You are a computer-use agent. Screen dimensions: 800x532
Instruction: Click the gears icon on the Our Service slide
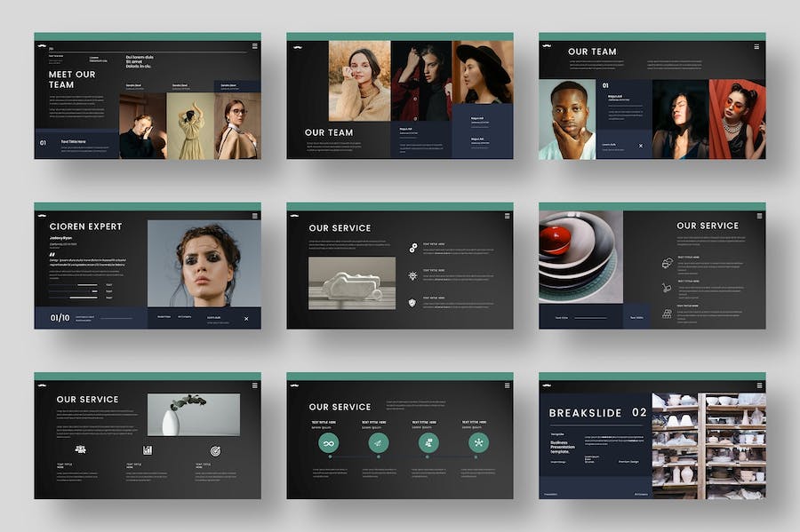[x=412, y=248]
